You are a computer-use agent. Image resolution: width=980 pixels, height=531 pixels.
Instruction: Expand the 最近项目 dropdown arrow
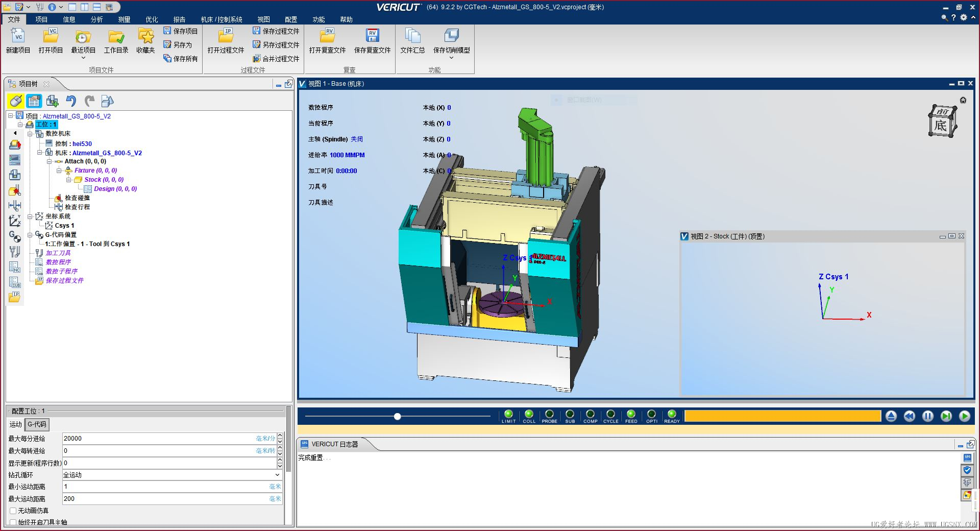point(83,58)
